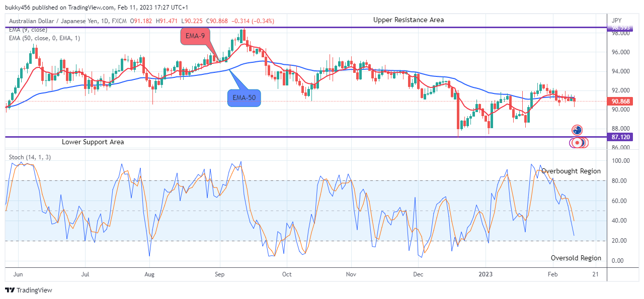Click the Upper Resistance Area text label
This screenshot has height=299, width=644.
click(409, 20)
